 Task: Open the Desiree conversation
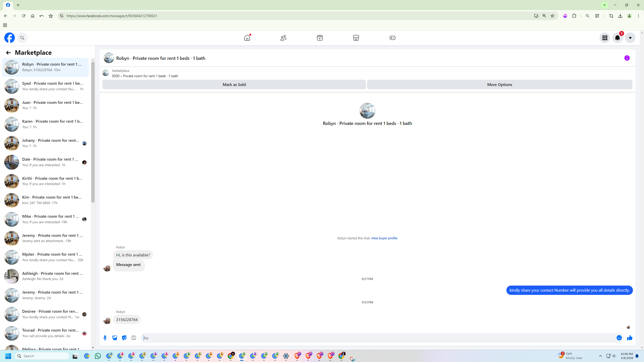45,314
